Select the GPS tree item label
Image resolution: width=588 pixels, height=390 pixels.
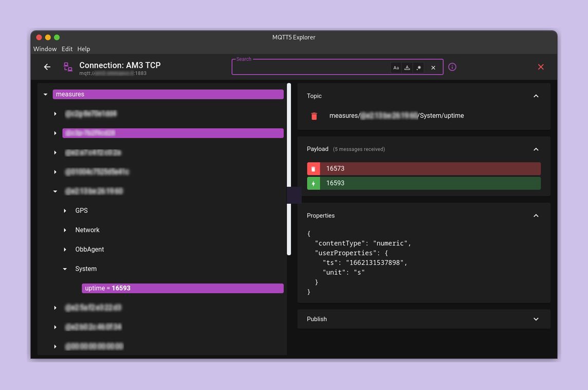[81, 210]
